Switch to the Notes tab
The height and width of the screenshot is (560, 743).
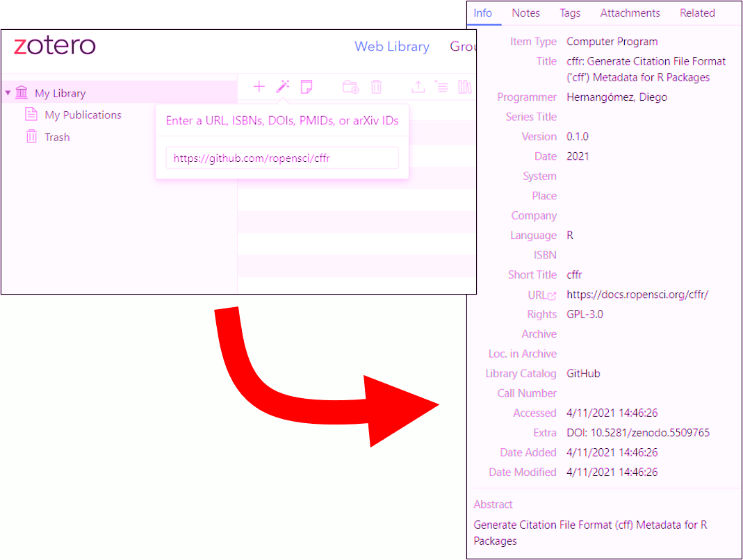tap(526, 13)
